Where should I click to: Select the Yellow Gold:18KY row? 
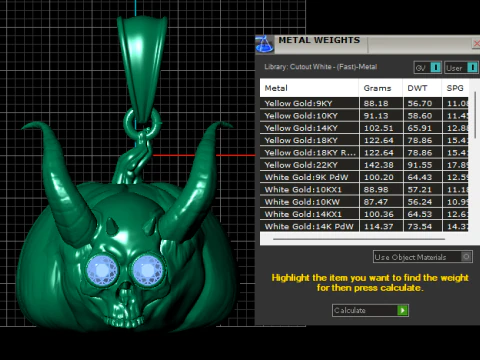tap(364, 140)
